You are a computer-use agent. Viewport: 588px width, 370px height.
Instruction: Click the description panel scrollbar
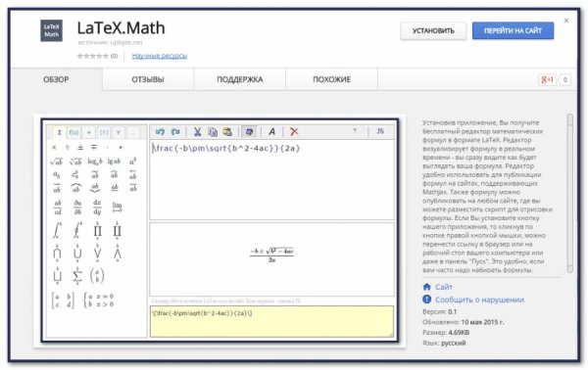570,193
